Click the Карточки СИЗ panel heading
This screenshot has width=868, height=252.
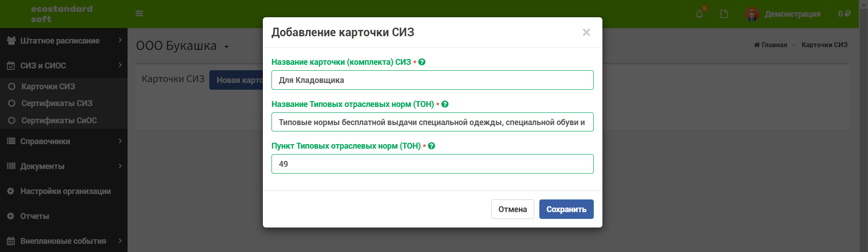tap(173, 79)
